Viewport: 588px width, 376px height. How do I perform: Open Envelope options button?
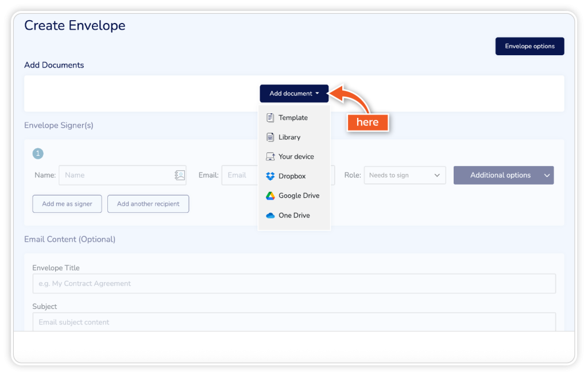pyautogui.click(x=529, y=47)
